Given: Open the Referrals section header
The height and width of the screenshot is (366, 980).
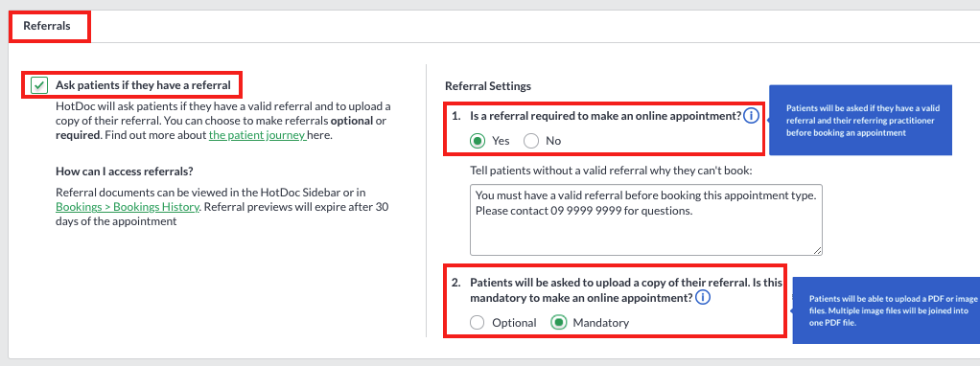Looking at the screenshot, I should click(47, 26).
